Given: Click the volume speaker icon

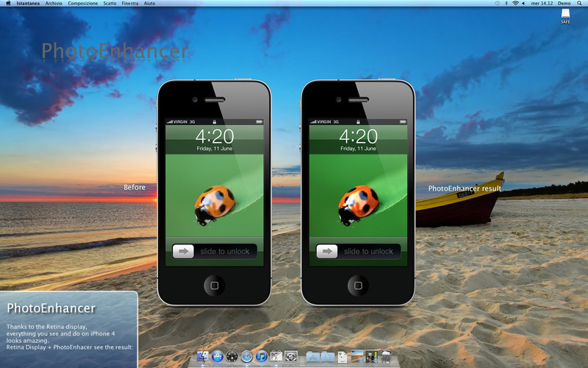Looking at the screenshot, I should coord(523,4).
